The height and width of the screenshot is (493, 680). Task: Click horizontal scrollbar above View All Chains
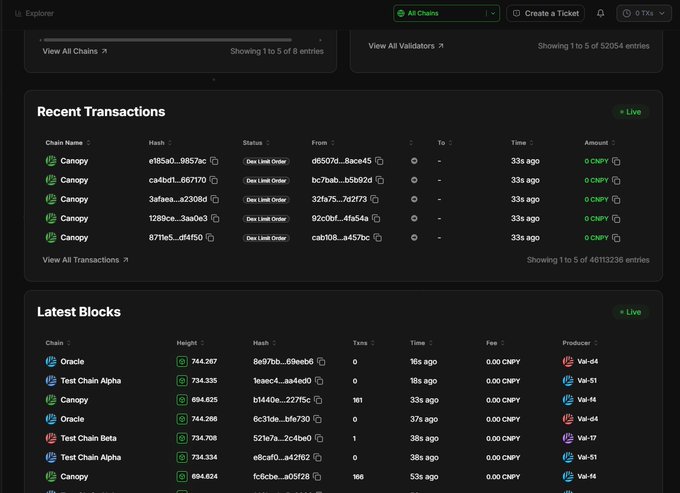point(167,40)
